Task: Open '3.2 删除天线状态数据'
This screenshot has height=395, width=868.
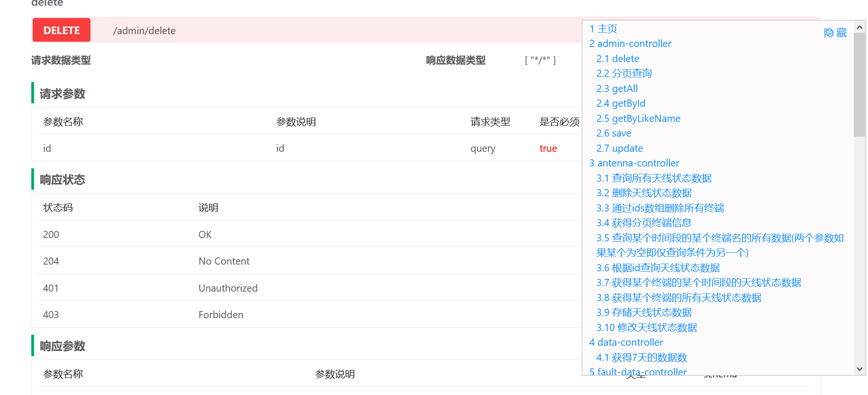Action: pyautogui.click(x=644, y=193)
